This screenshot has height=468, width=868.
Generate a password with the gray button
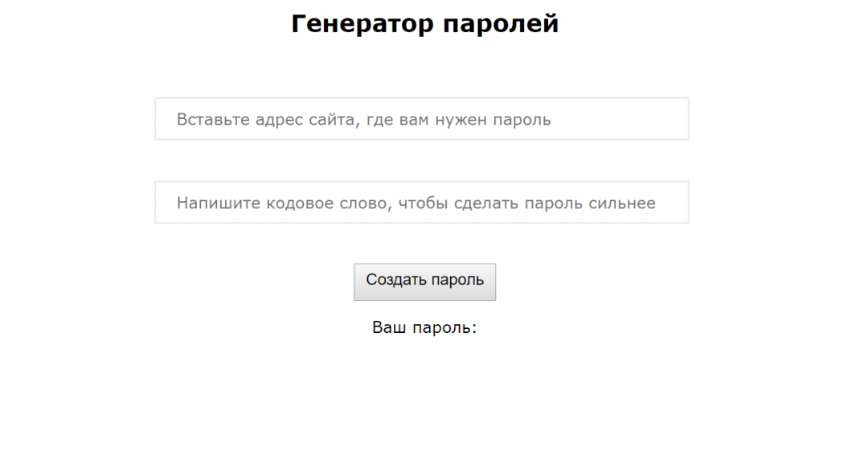pos(424,281)
